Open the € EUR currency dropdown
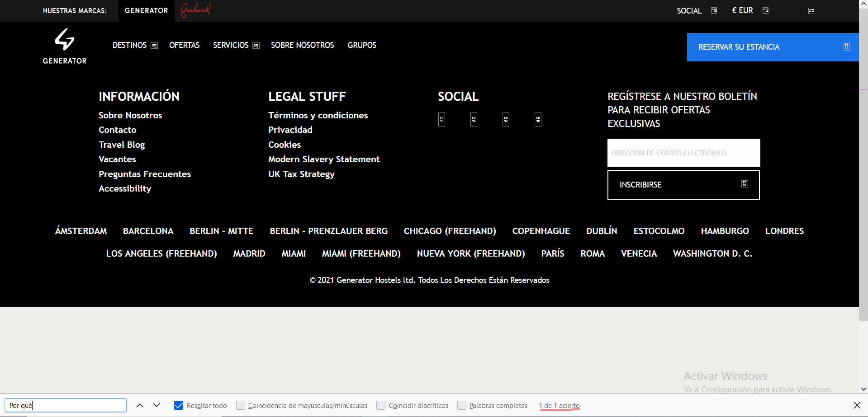This screenshot has width=868, height=417. pos(750,10)
